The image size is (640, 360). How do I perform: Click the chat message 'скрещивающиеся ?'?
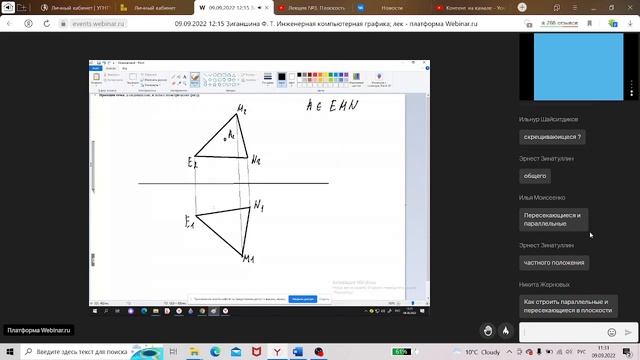pyautogui.click(x=552, y=137)
